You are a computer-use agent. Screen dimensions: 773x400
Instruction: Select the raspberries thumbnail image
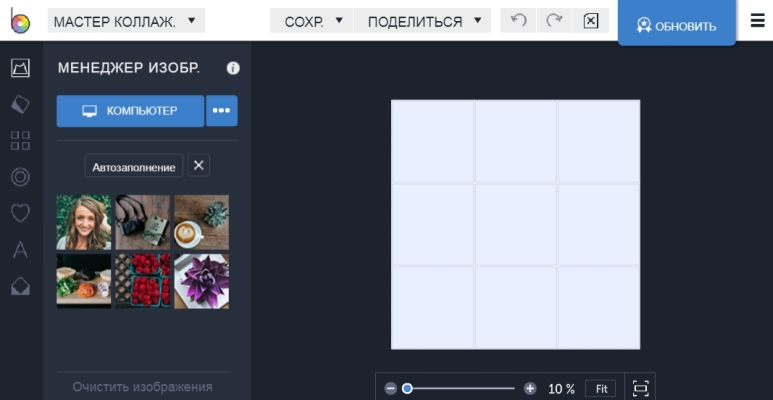[143, 281]
